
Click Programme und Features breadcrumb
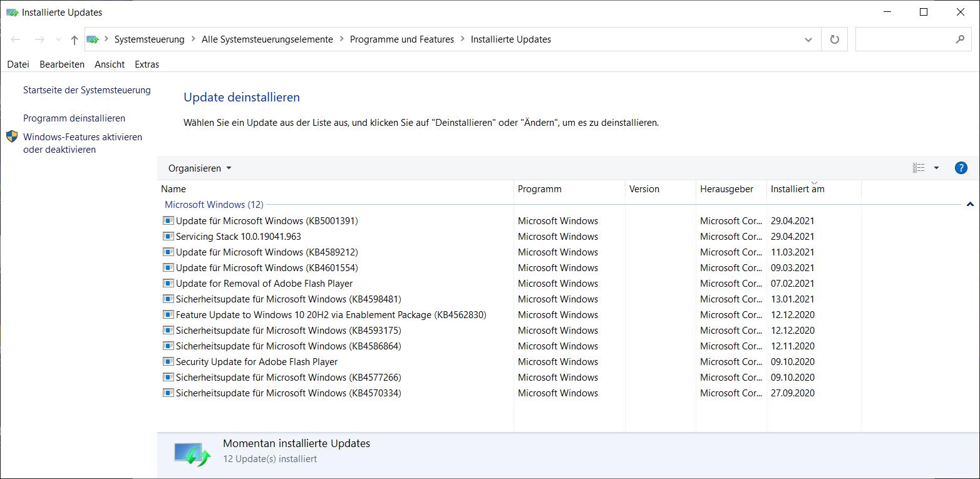(x=402, y=39)
